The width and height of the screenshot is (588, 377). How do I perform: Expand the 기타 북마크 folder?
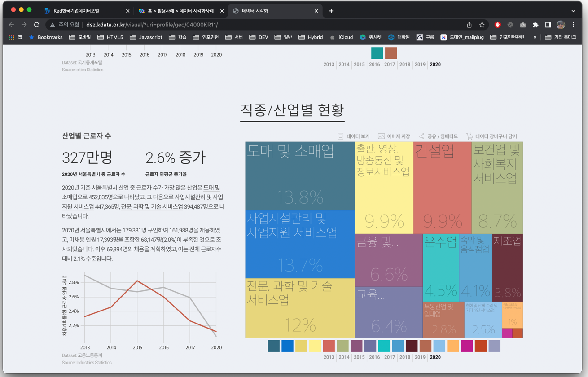click(560, 37)
